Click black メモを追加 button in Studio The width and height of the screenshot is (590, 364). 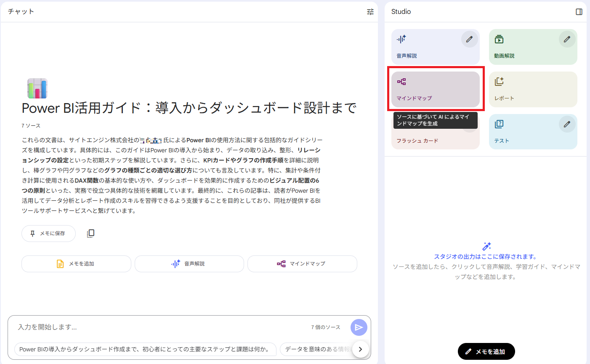tap(486, 351)
